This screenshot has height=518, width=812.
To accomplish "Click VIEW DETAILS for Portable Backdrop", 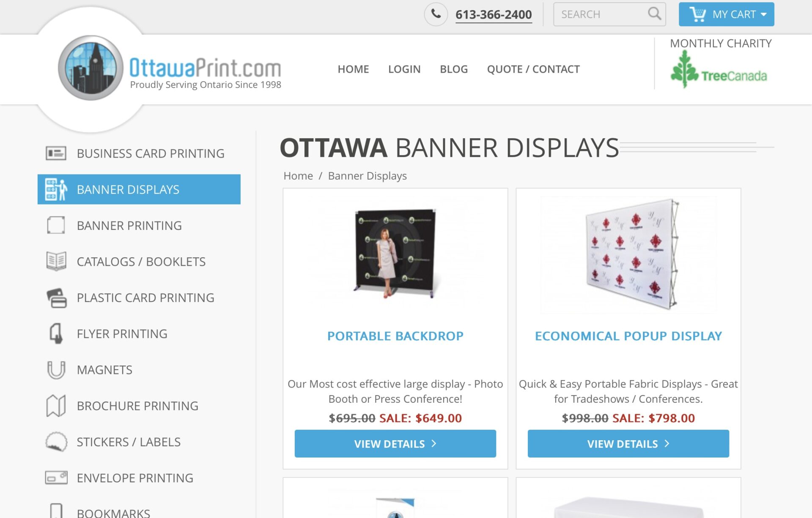I will tap(395, 443).
